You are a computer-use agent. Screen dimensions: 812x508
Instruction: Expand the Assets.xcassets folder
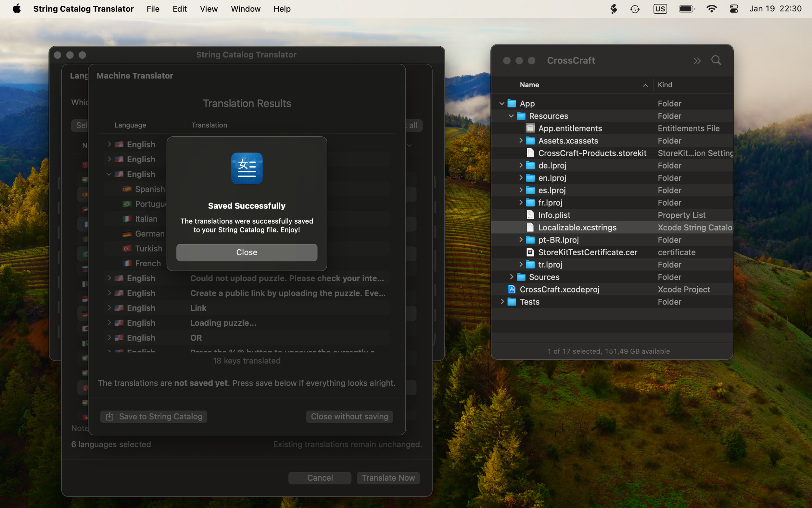pos(521,140)
